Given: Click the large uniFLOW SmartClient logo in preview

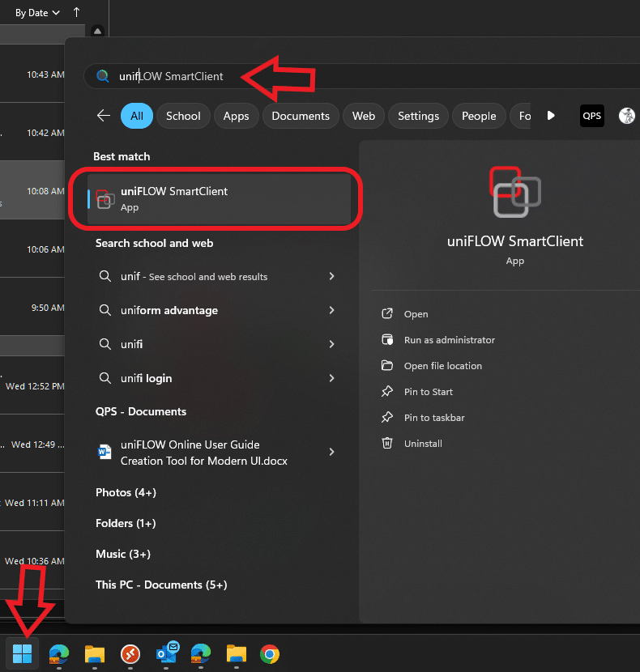Looking at the screenshot, I should [514, 192].
